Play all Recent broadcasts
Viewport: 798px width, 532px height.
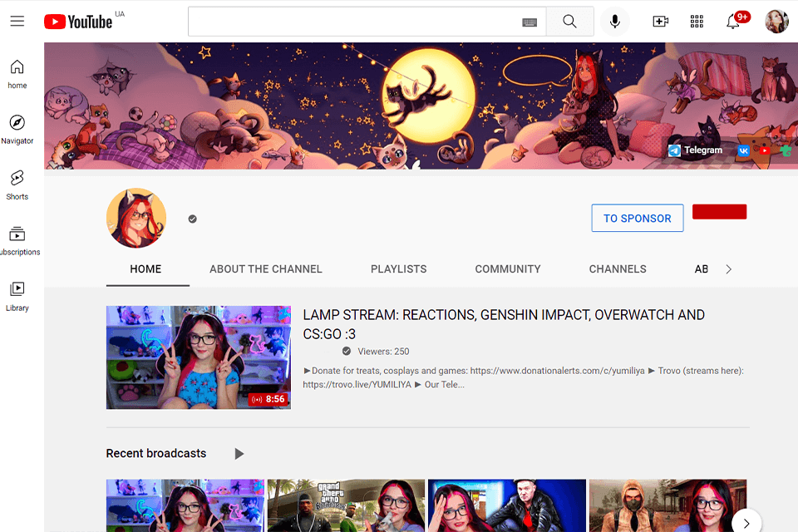[x=239, y=454]
